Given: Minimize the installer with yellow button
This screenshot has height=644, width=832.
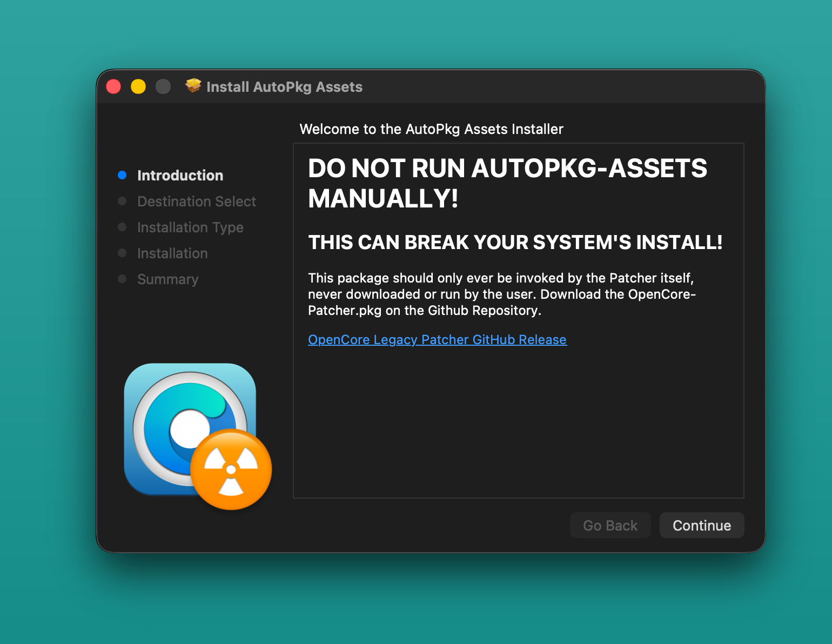Looking at the screenshot, I should point(138,86).
